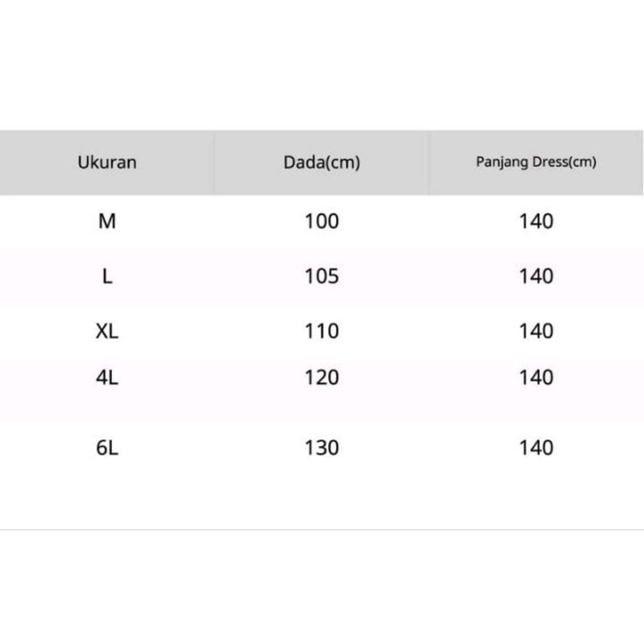Click chest value 130 for 6L
This screenshot has height=644, width=644.
point(321,448)
